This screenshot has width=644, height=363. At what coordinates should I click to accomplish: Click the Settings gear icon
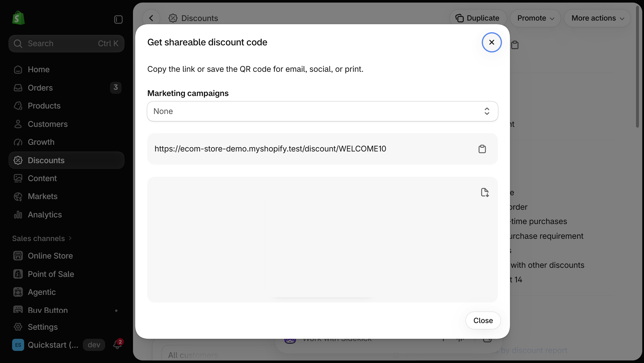click(18, 327)
